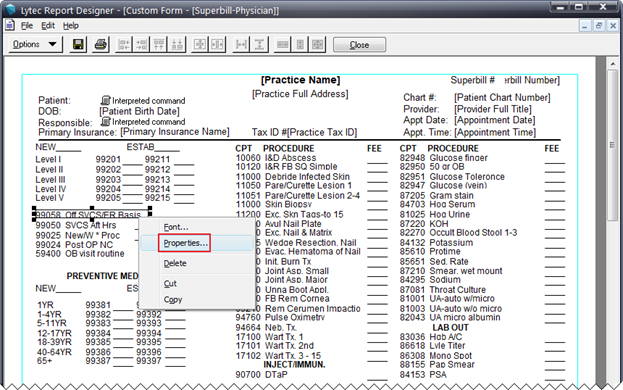The image size is (623, 390).
Task: Select the 'PREVENTIVE MED' heading
Action: coord(103,276)
